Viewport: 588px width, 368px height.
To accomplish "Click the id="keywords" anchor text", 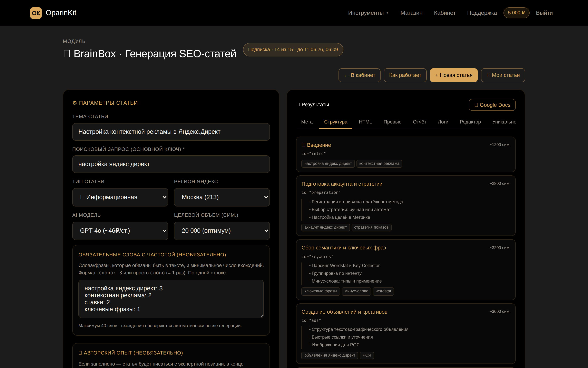I will coord(317,257).
